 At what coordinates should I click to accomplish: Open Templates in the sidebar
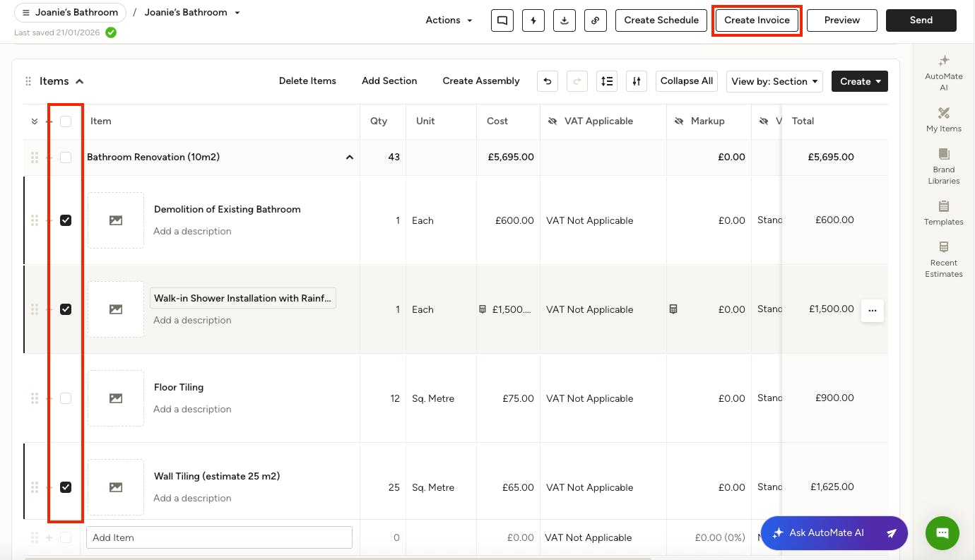click(x=944, y=213)
